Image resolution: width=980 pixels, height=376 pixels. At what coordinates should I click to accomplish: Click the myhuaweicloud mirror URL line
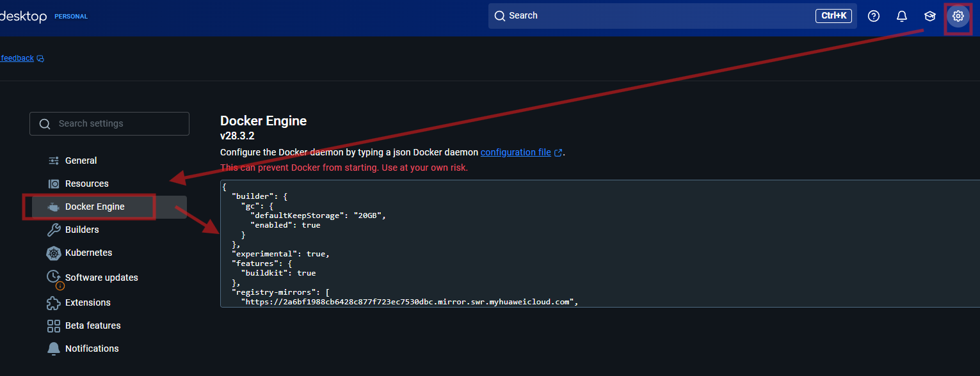(x=410, y=302)
